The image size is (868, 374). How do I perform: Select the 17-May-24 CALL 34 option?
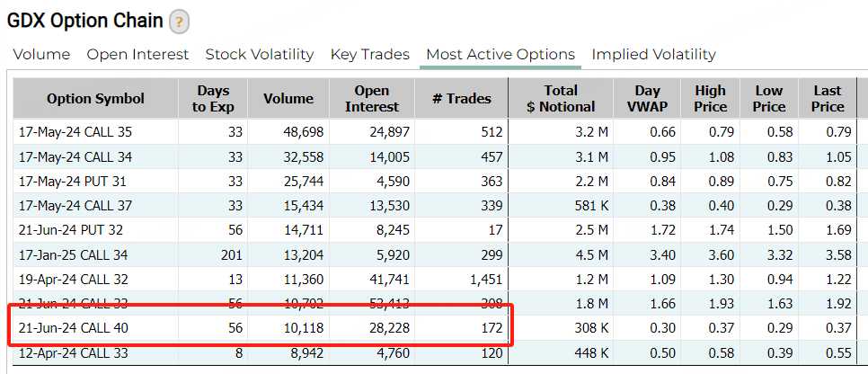(x=75, y=157)
